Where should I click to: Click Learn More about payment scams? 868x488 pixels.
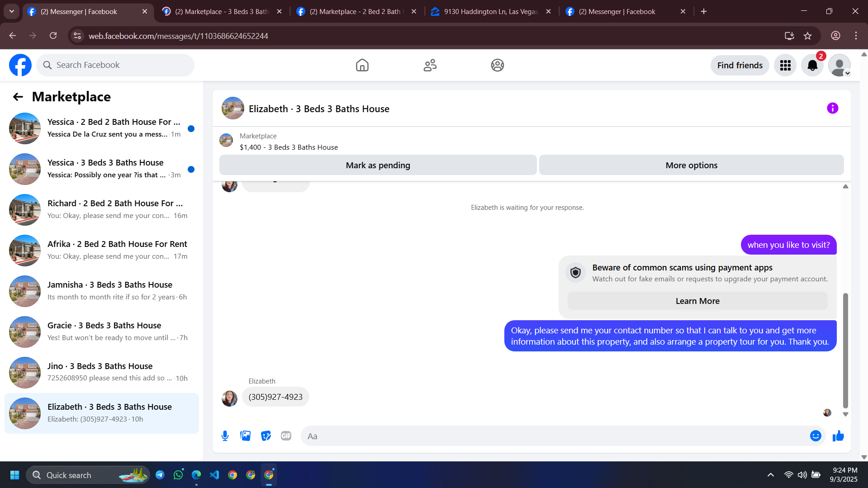pos(697,301)
